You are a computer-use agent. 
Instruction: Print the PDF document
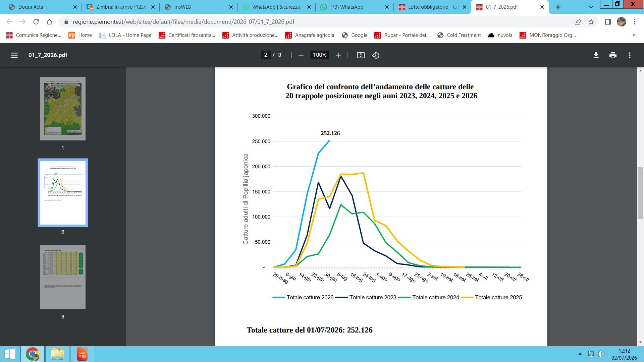point(613,55)
